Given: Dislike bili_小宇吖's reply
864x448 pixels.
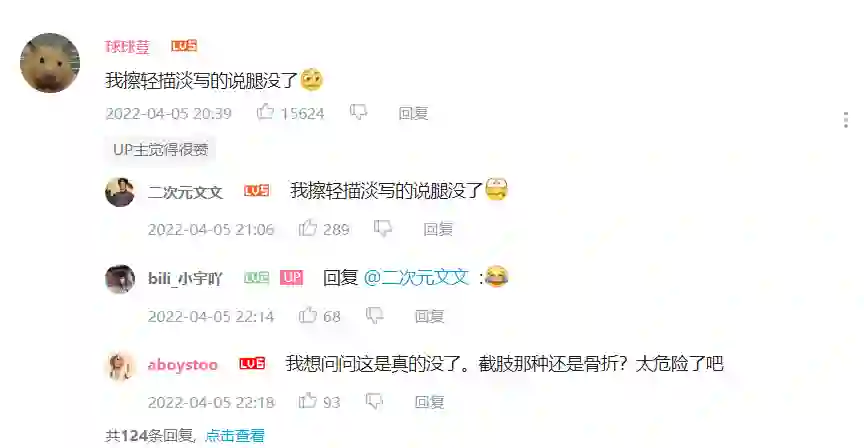Looking at the screenshot, I should click(x=375, y=315).
